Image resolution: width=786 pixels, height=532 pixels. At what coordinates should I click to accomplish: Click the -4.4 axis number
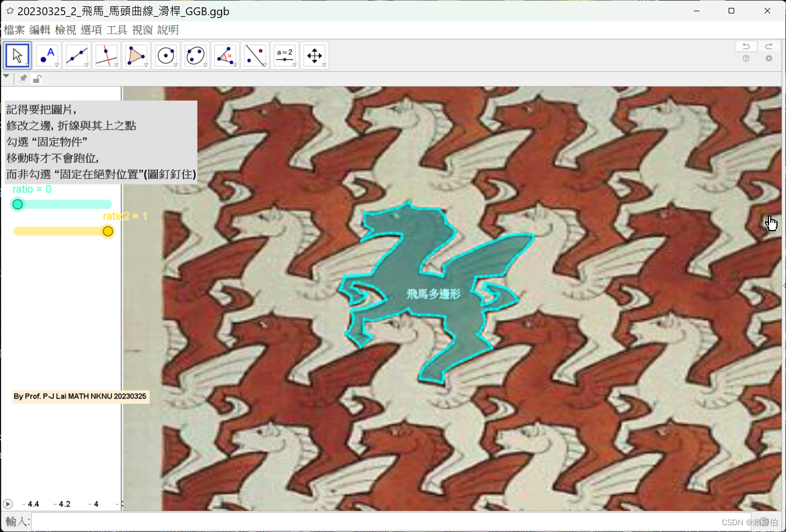30,504
